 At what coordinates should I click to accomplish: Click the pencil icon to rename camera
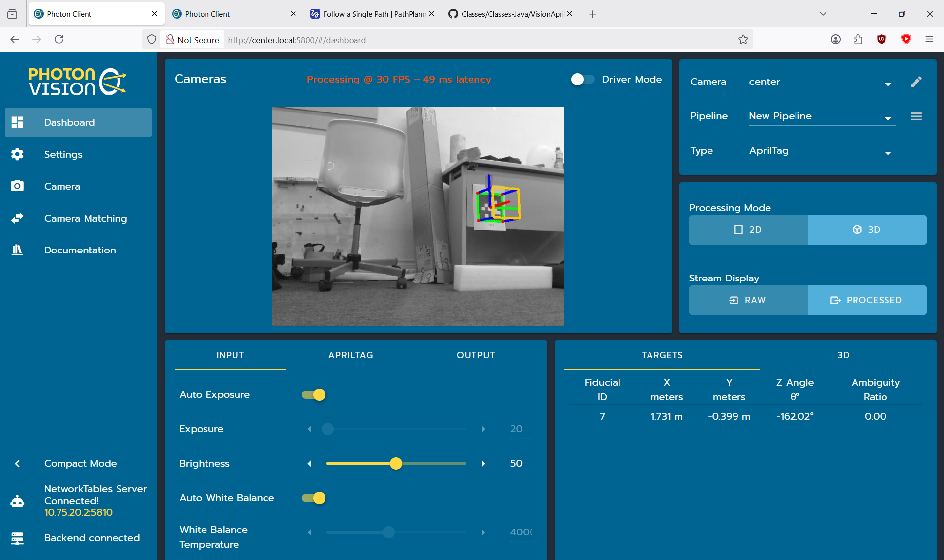pyautogui.click(x=916, y=82)
